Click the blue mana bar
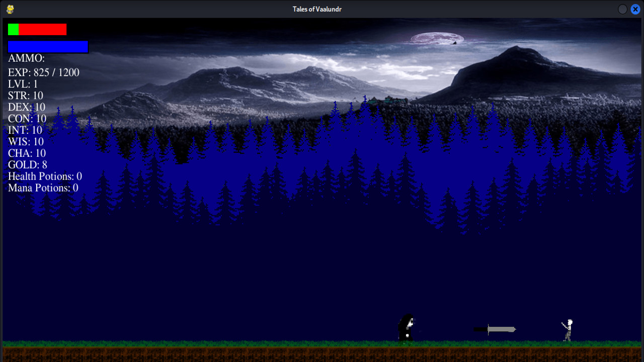 (x=48, y=46)
